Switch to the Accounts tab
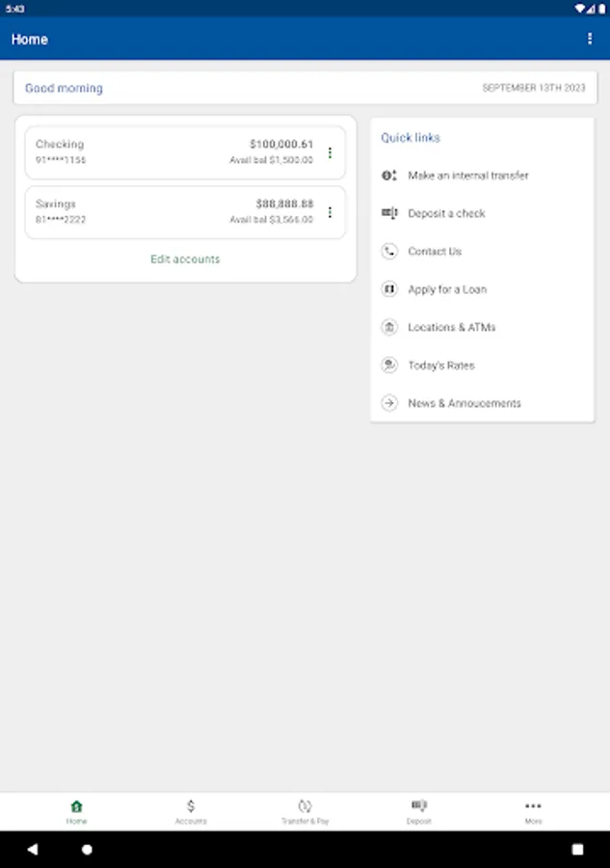The height and width of the screenshot is (868, 610). click(x=191, y=811)
